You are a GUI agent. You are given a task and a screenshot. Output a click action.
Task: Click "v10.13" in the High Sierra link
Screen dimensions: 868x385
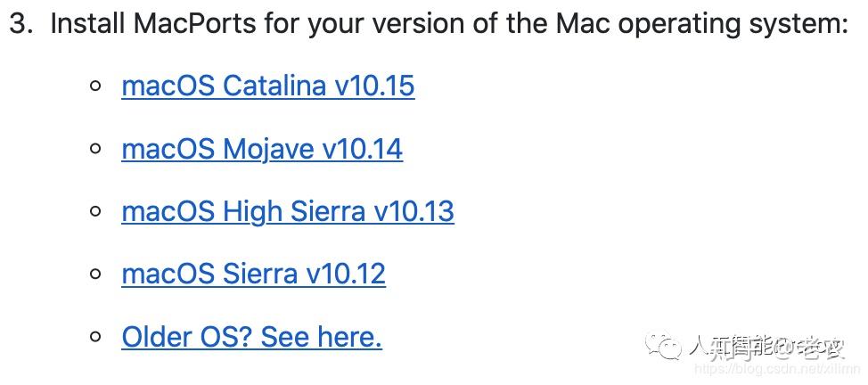414,211
